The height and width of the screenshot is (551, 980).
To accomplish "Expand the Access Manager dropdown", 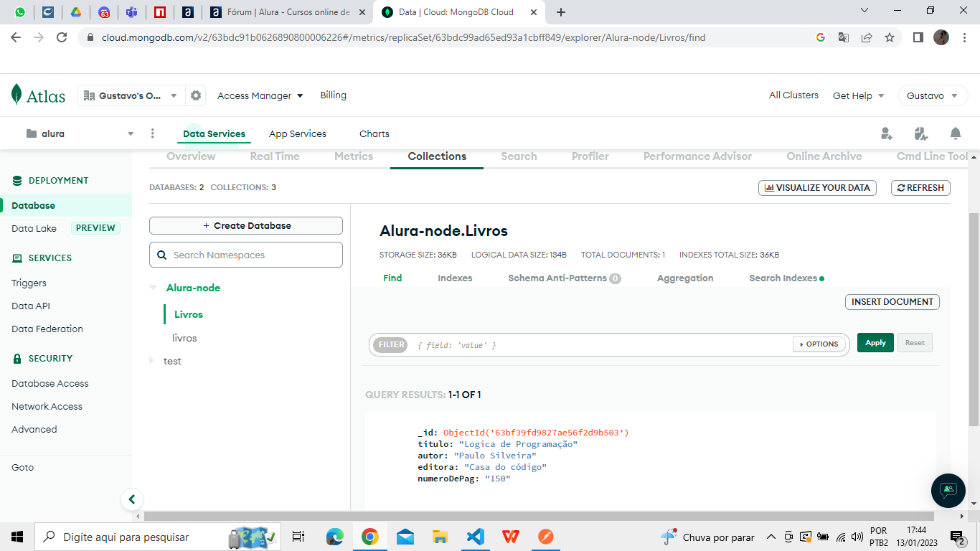I will pyautogui.click(x=260, y=95).
